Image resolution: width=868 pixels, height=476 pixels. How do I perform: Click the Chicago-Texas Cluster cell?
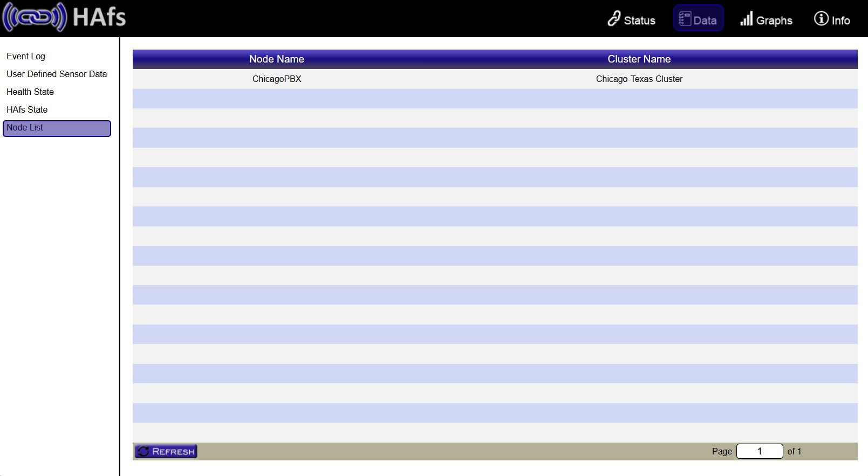(639, 79)
